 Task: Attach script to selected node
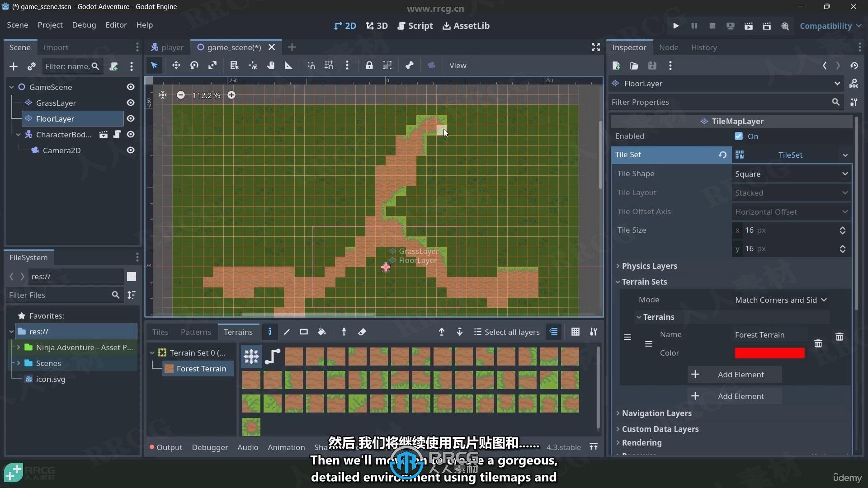113,66
